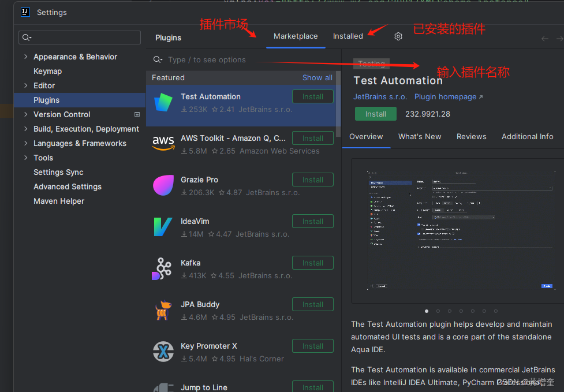Open Advanced Settings page
564x392 pixels.
(68, 186)
